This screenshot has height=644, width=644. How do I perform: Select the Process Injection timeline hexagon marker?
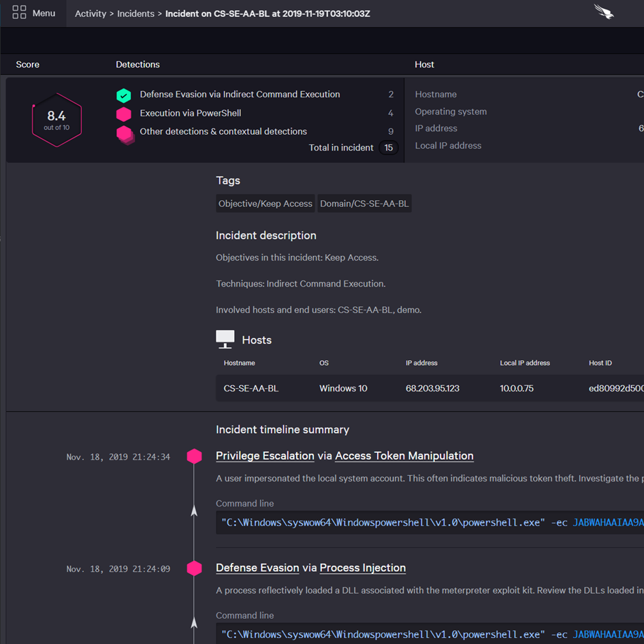[193, 568]
